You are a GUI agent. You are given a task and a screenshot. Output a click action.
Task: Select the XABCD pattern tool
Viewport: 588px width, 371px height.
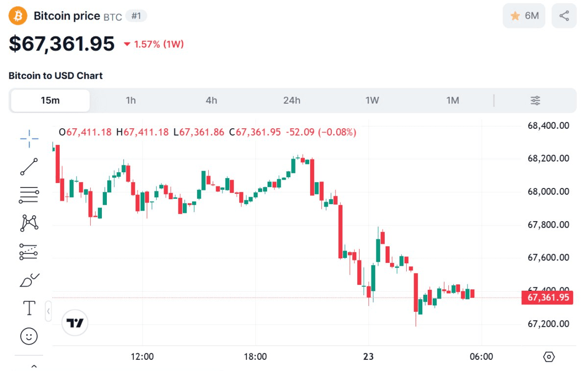click(29, 223)
